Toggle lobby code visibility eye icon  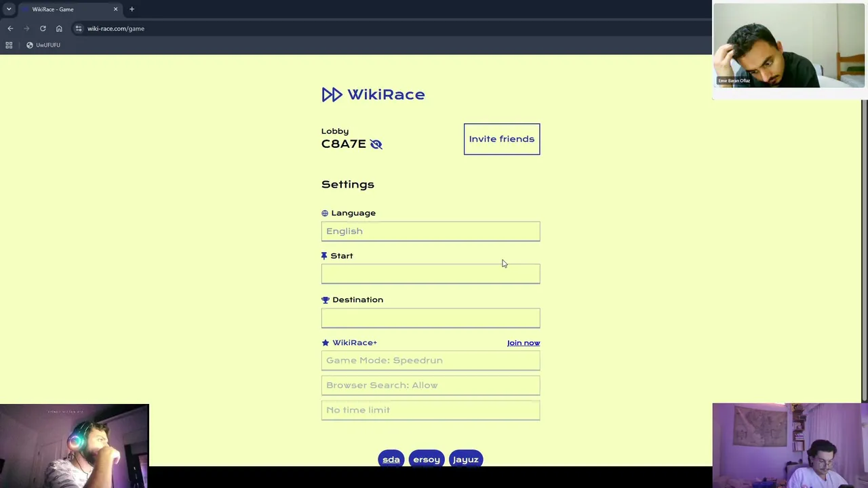click(376, 144)
